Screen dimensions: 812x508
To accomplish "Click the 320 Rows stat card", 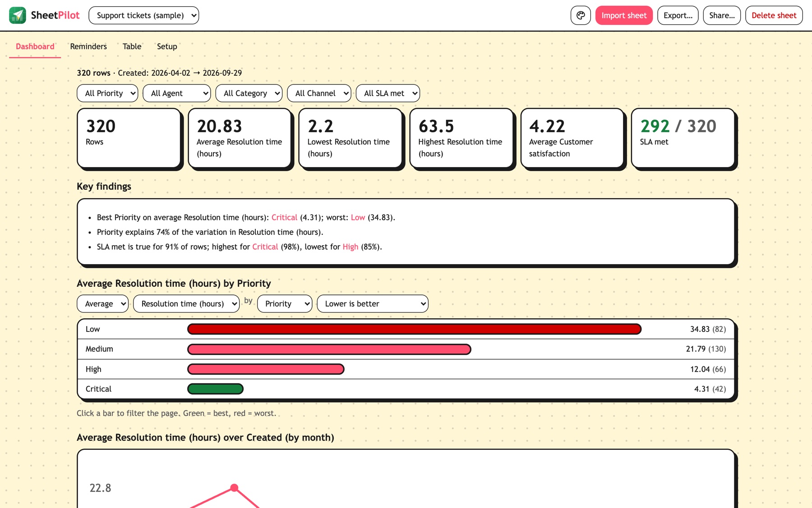I will click(129, 138).
